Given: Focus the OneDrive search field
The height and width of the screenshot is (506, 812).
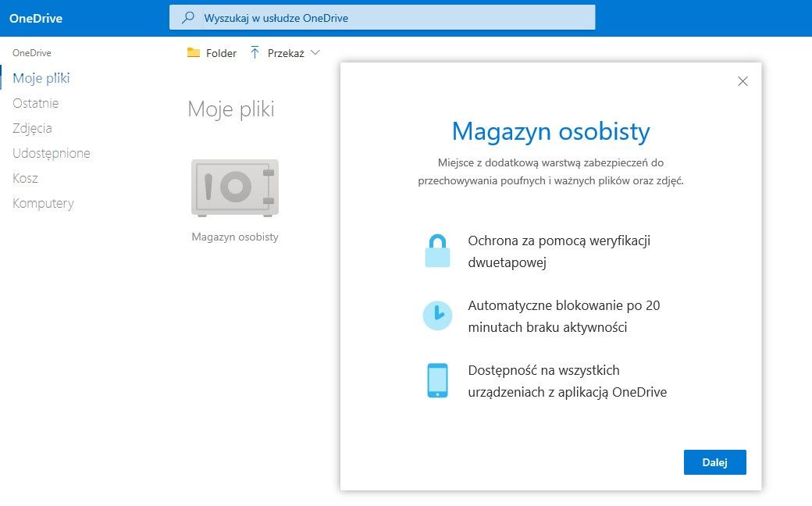Looking at the screenshot, I should (x=382, y=18).
